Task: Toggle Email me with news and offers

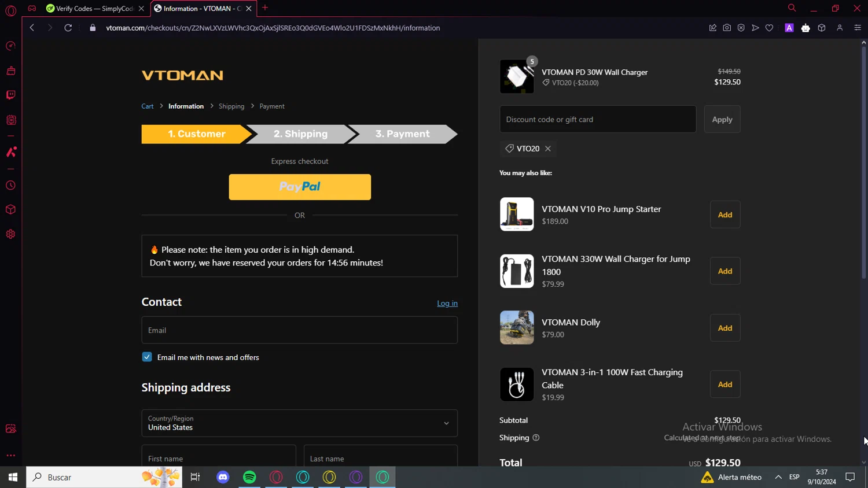Action: [147, 357]
